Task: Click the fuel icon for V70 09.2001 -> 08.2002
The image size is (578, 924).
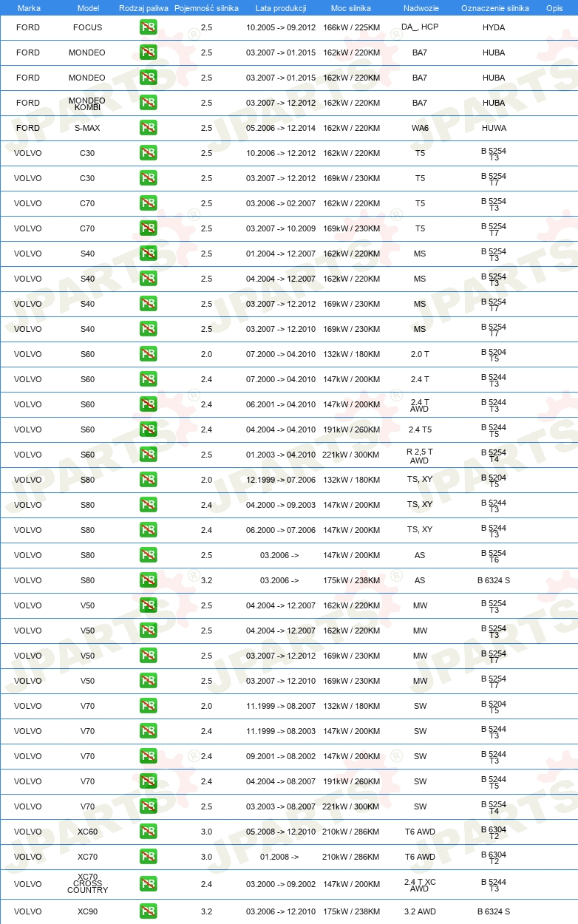Action: (x=148, y=756)
